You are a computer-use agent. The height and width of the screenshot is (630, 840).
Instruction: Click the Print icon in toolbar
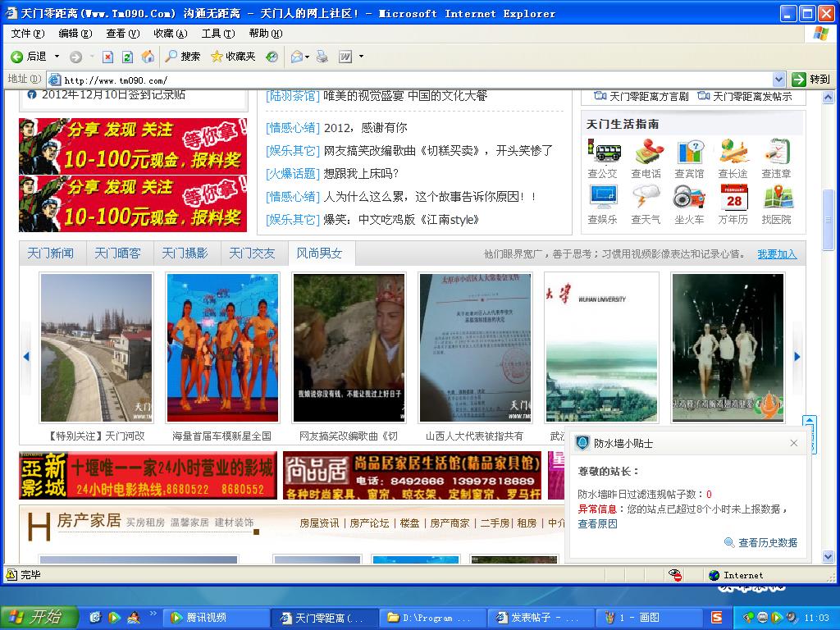[x=322, y=57]
